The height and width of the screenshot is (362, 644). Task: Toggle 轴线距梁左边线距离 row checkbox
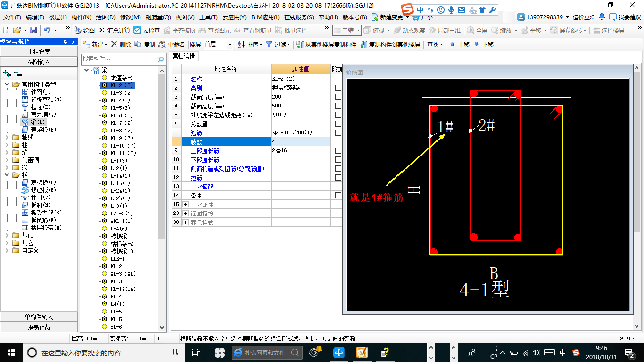pyautogui.click(x=338, y=115)
